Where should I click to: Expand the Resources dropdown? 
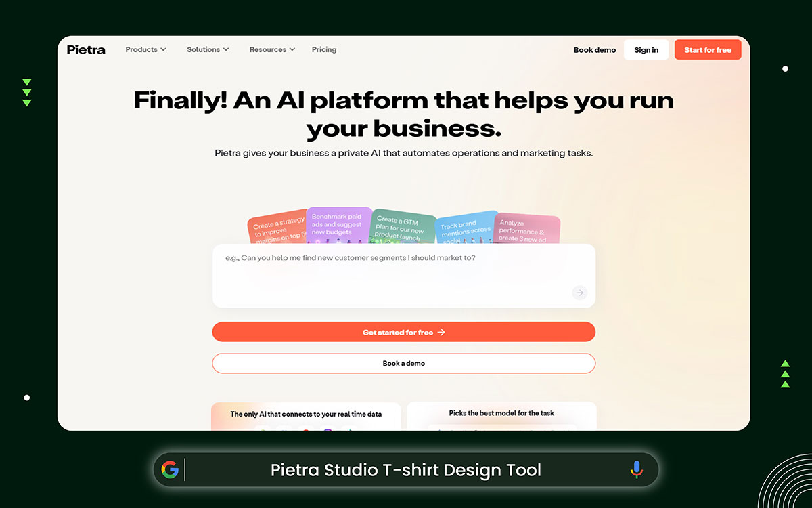271,49
